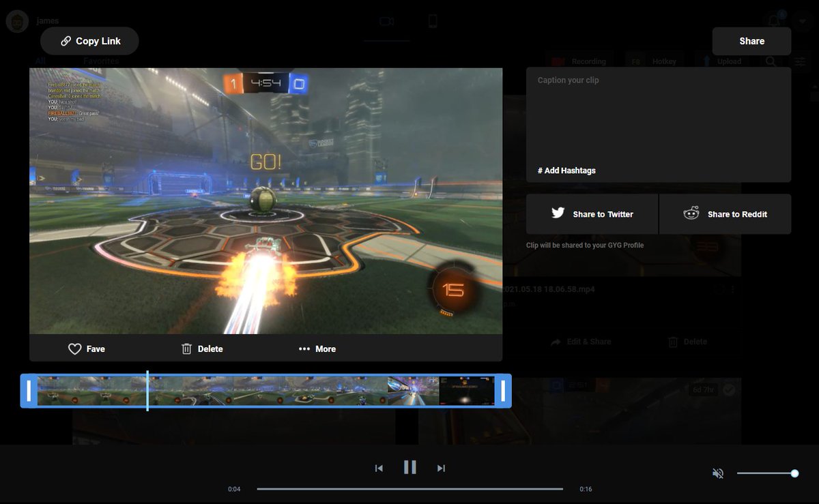Click the dimmed F8 Hotkey button
Screen dimensions: 819x504
click(x=654, y=61)
